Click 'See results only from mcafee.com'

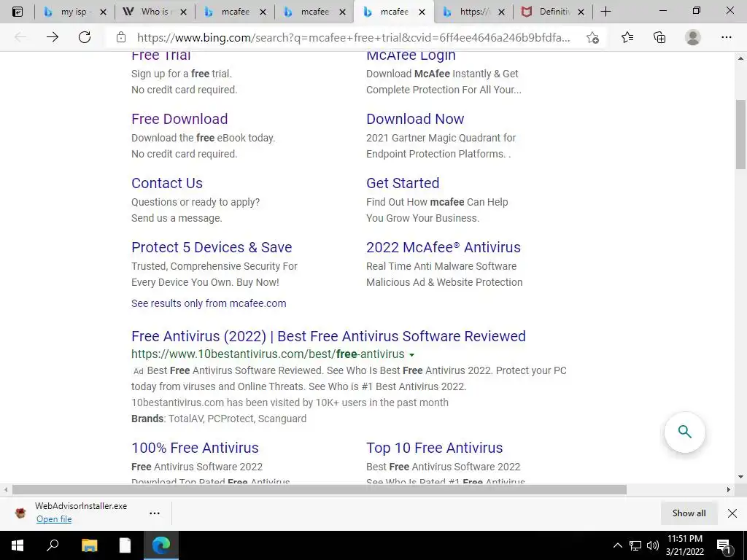pyautogui.click(x=209, y=303)
